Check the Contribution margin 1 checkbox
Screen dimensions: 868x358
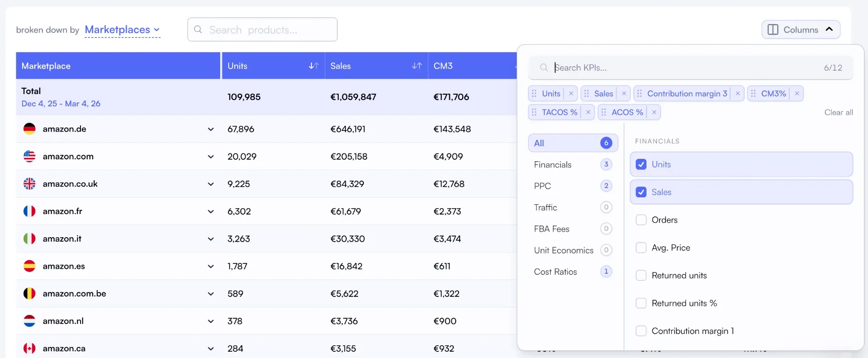point(641,331)
